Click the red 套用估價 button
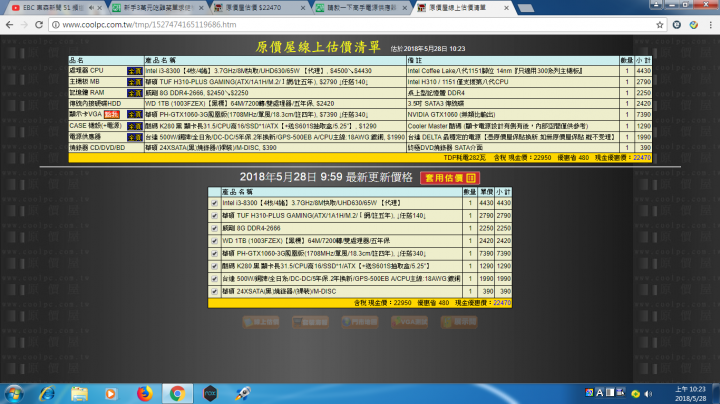This screenshot has height=404, width=720. coord(450,178)
